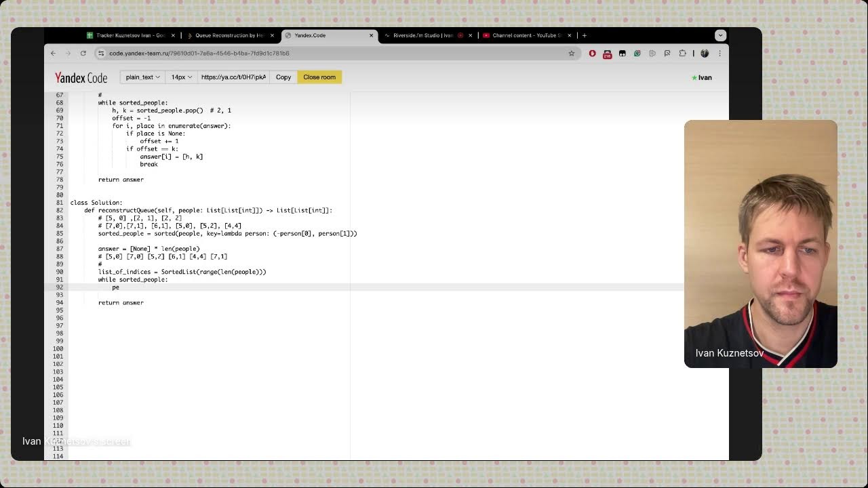Click line 'answer = [None] * len(people)'
Image resolution: width=868 pixels, height=488 pixels.
pos(149,249)
